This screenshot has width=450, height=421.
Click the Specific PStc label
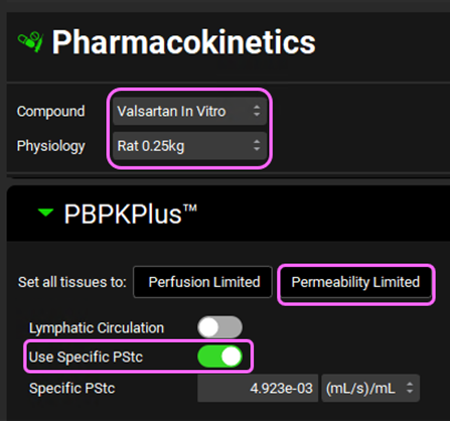(72, 388)
